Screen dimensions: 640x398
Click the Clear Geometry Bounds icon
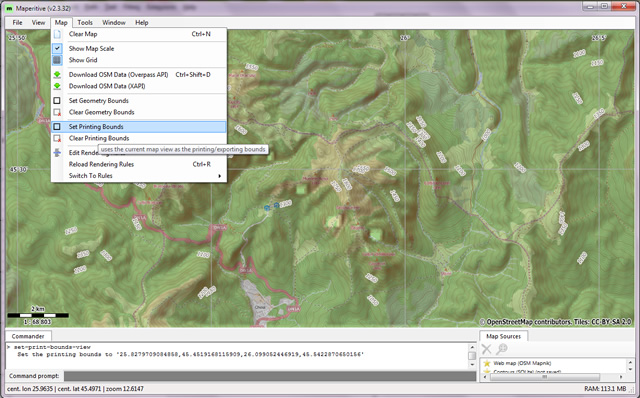(x=57, y=112)
